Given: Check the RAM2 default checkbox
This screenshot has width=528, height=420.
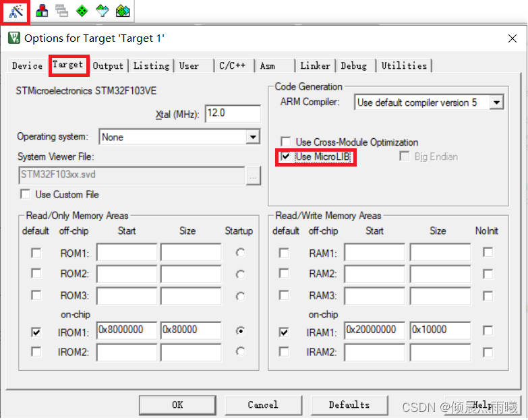Looking at the screenshot, I should click(284, 273).
